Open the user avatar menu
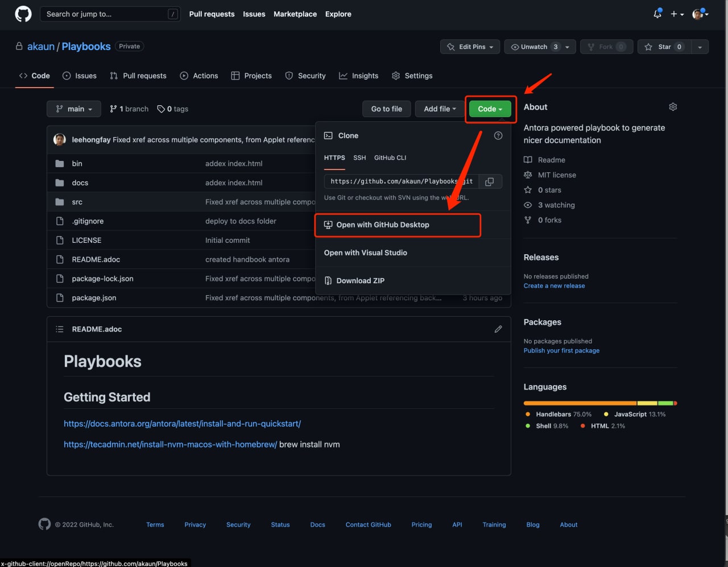The image size is (728, 567). coord(700,14)
